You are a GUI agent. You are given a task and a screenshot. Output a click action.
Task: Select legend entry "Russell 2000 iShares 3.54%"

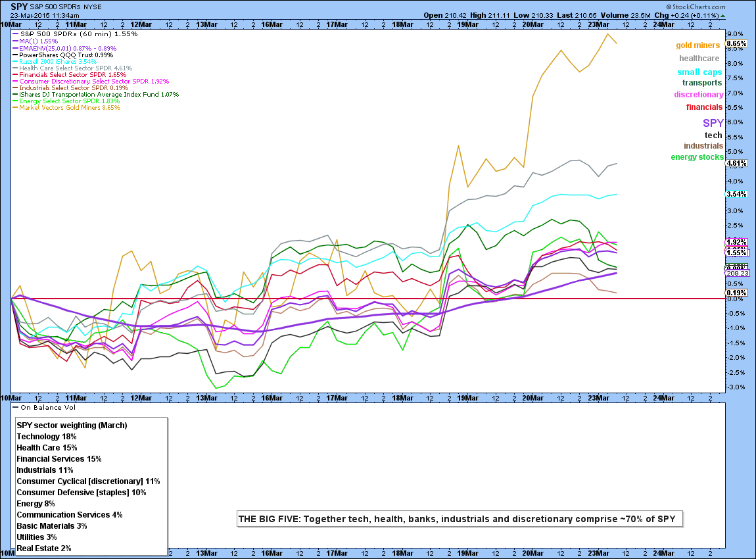(x=55, y=62)
